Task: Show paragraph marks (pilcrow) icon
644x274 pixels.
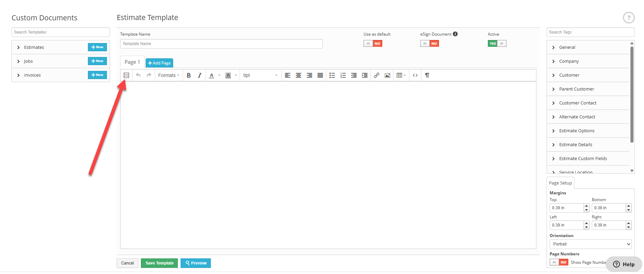Action: point(427,75)
